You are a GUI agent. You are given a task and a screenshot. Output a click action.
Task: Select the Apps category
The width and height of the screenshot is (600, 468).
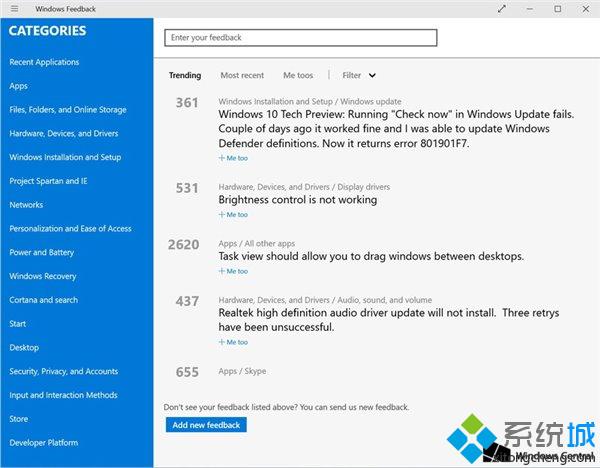18,86
